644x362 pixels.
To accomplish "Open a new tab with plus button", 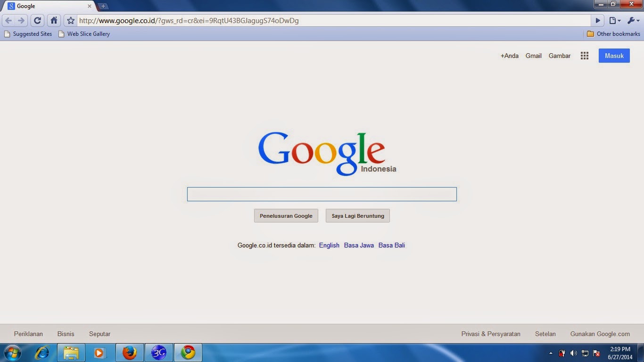I will tap(103, 6).
